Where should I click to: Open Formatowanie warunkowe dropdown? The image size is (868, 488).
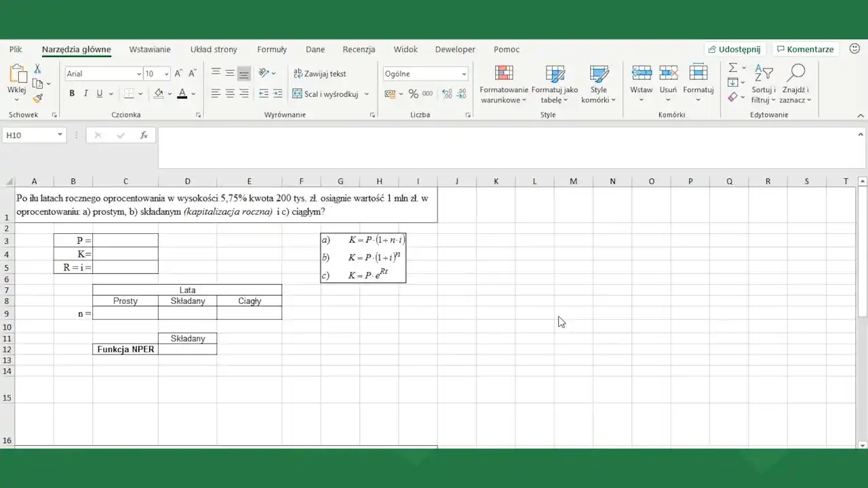click(503, 85)
